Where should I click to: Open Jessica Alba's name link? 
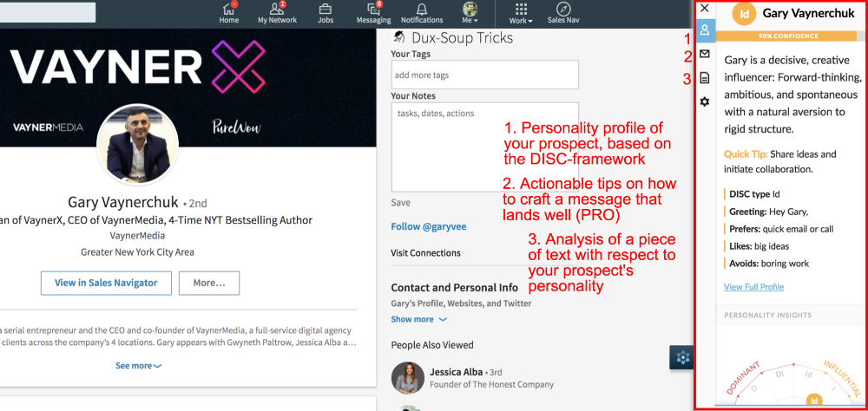tap(457, 372)
